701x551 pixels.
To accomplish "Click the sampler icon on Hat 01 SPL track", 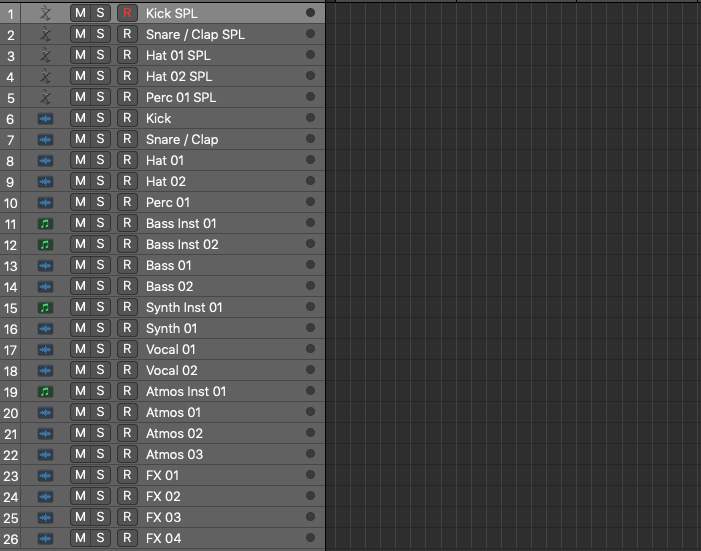I will coord(44,55).
